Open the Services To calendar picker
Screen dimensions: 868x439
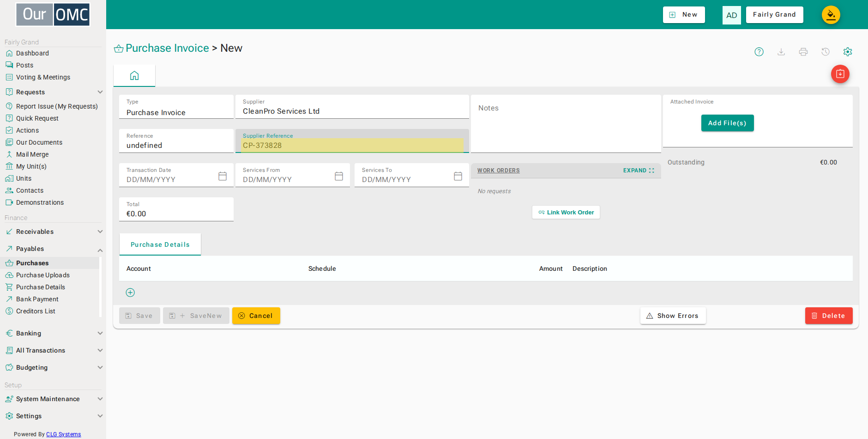(x=458, y=176)
